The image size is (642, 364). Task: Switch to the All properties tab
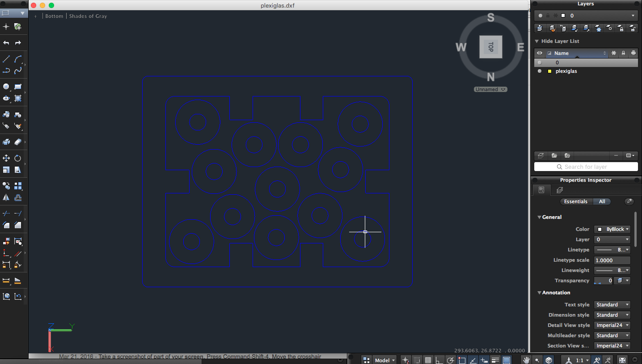[602, 201]
